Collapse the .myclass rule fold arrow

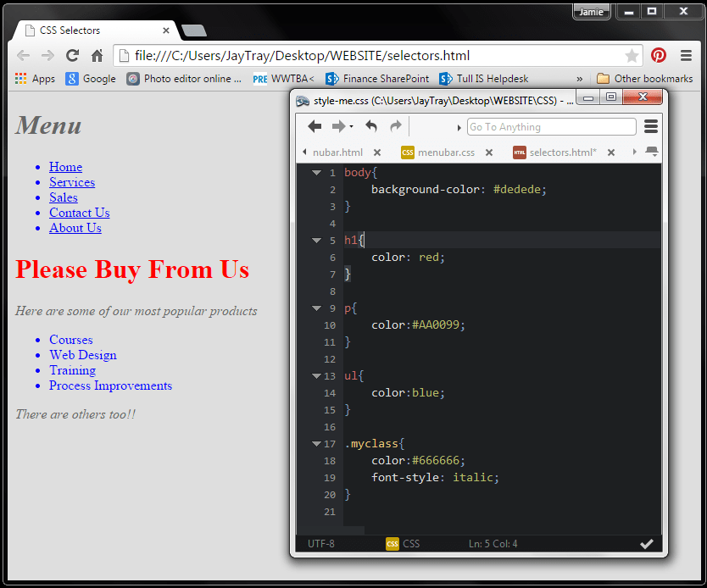click(x=316, y=443)
